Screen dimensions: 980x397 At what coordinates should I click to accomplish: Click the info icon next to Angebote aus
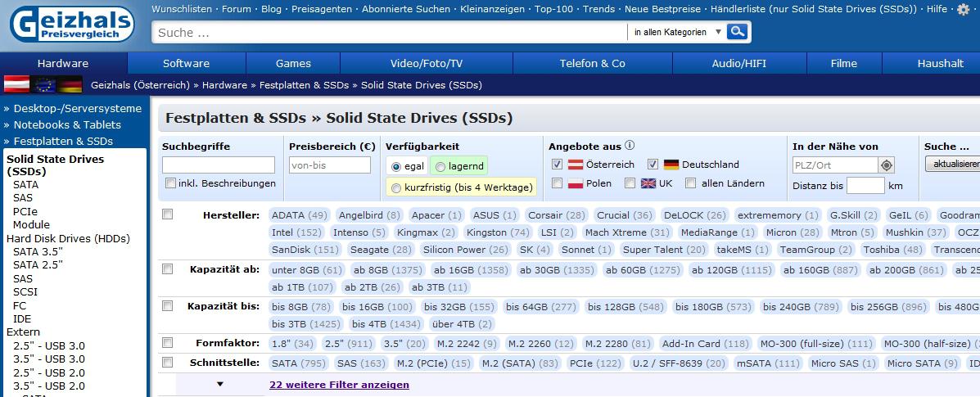[630, 145]
